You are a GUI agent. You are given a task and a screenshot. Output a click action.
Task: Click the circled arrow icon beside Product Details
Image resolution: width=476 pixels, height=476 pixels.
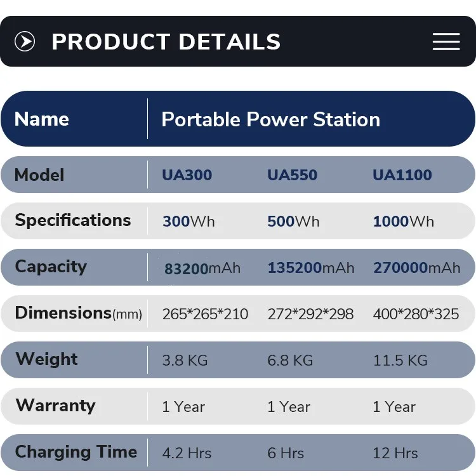[25, 42]
